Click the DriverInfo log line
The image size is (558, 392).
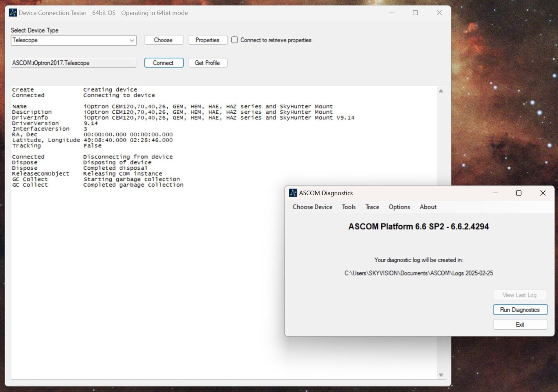pyautogui.click(x=183, y=118)
